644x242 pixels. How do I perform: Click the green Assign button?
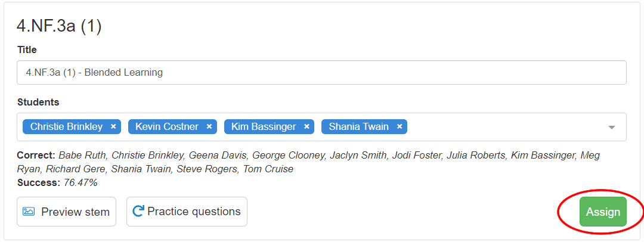[603, 212]
